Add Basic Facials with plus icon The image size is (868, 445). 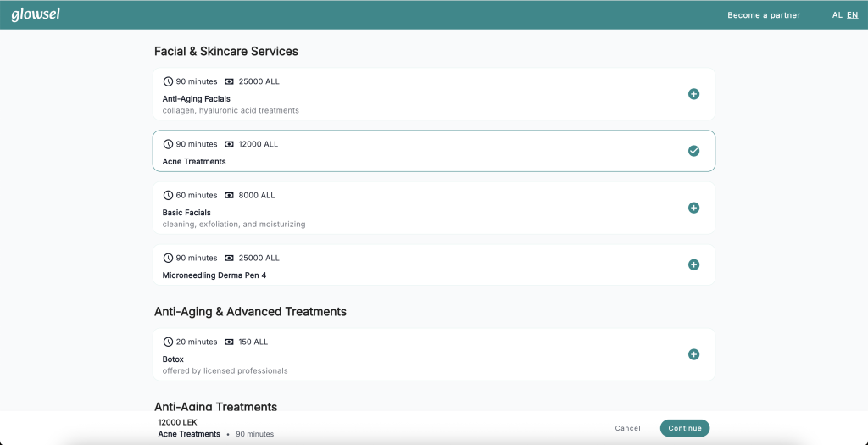pos(693,208)
